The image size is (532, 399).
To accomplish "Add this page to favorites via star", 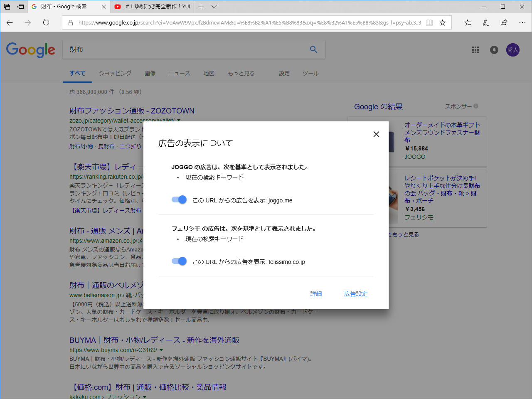I will (x=442, y=22).
